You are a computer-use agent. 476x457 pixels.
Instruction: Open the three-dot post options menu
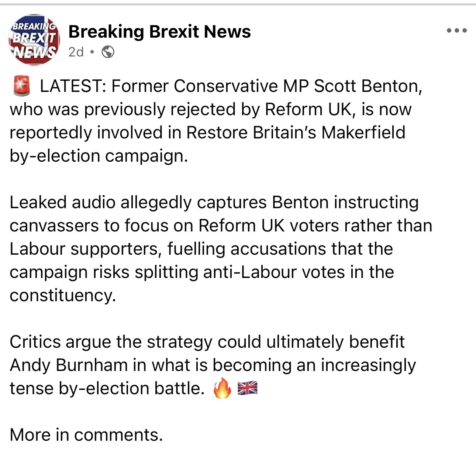pyautogui.click(x=457, y=31)
